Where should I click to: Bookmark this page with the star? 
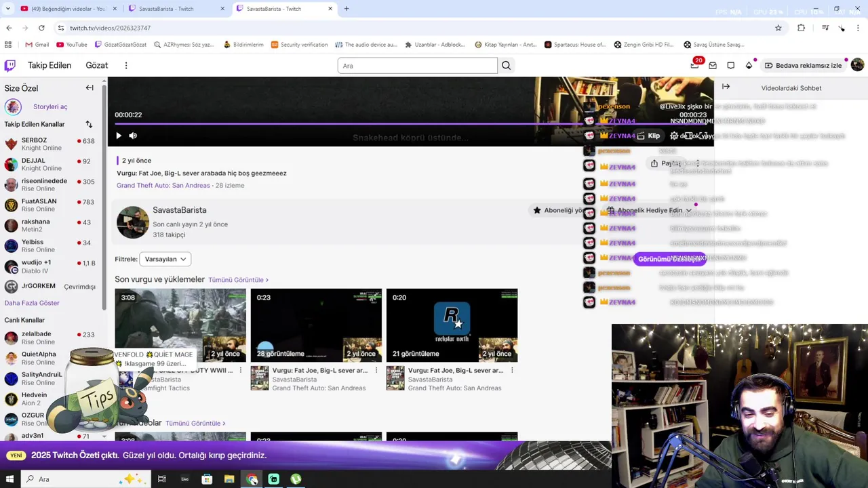tap(778, 28)
